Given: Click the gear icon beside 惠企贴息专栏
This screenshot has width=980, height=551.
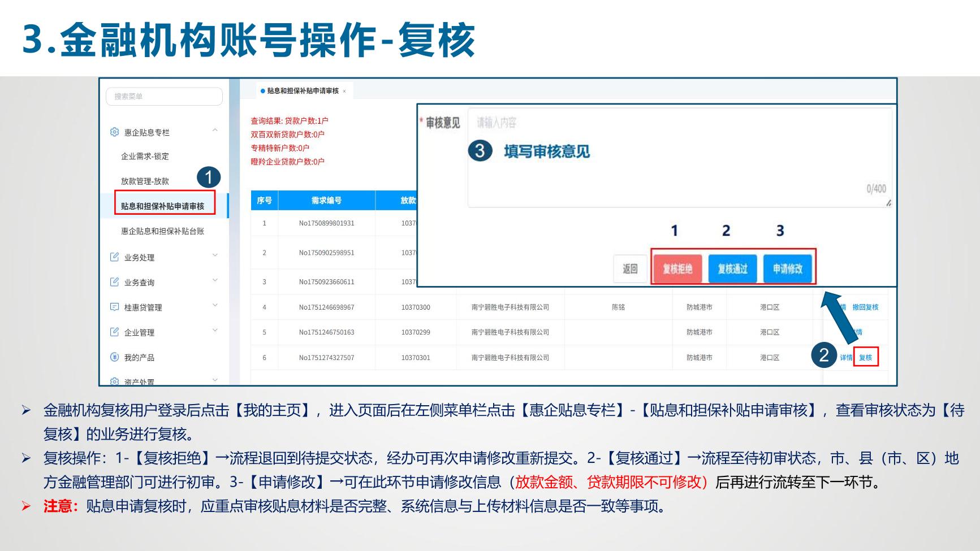Looking at the screenshot, I should 114,132.
